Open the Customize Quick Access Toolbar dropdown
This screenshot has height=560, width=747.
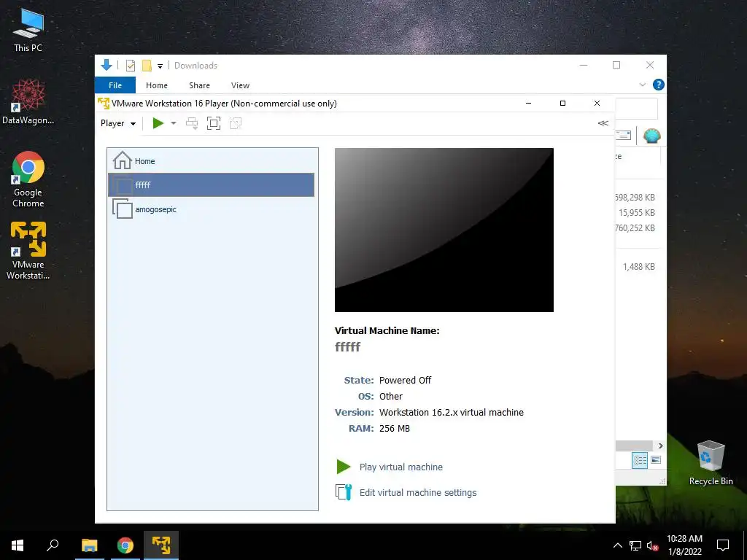point(160,66)
